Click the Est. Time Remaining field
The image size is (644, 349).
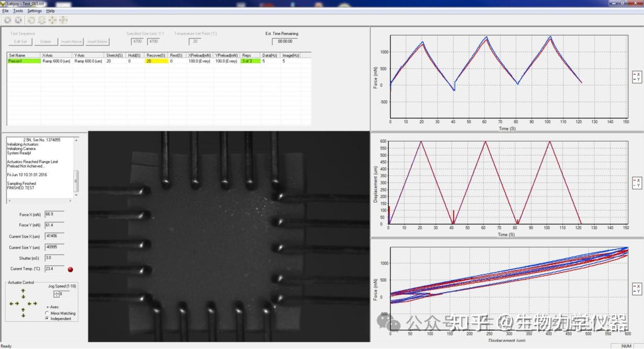285,41
